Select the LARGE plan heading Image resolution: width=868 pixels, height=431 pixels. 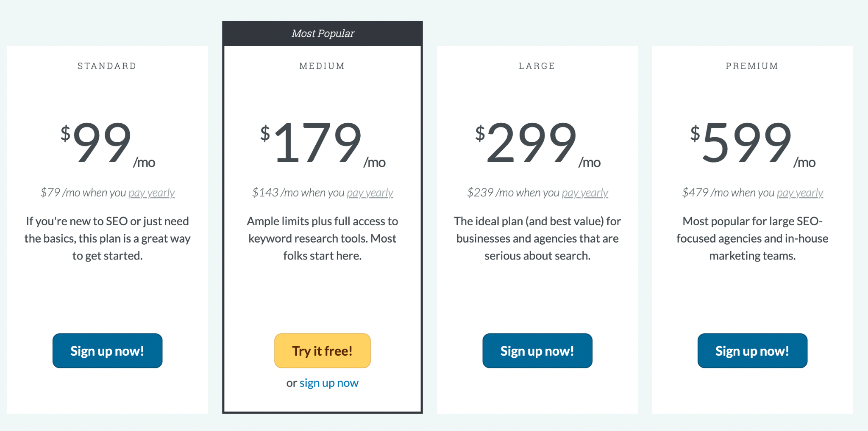pos(537,66)
